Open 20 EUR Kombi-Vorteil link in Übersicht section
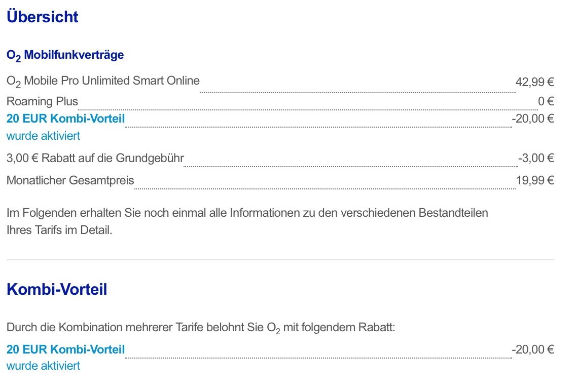 click(x=65, y=119)
